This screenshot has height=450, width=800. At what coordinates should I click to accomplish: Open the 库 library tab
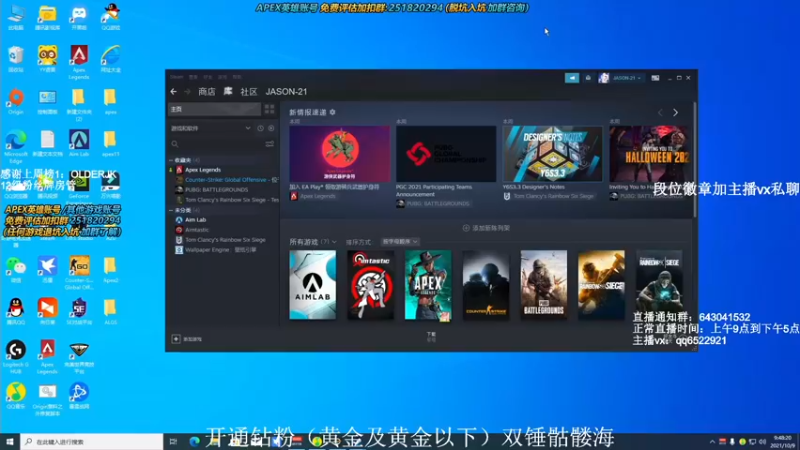click(x=228, y=91)
